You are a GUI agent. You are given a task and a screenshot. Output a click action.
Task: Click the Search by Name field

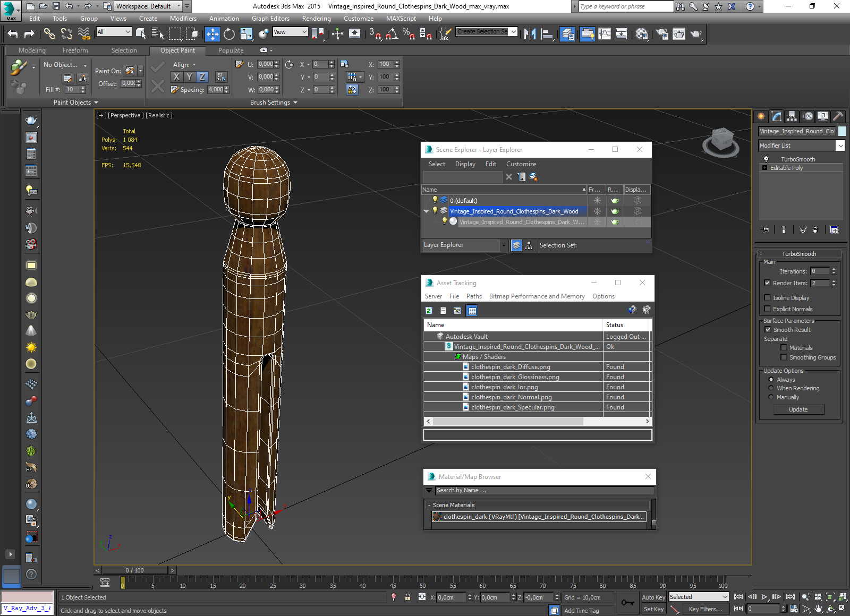(x=545, y=490)
